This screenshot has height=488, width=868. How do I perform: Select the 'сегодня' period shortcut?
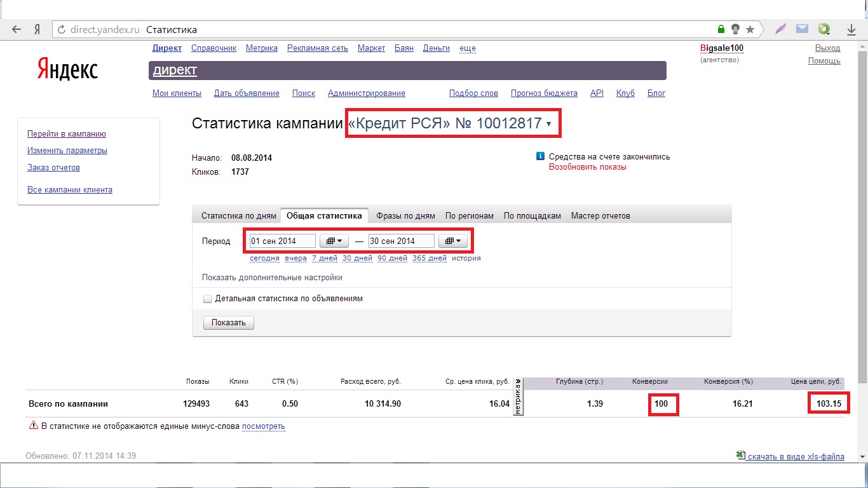click(x=264, y=258)
